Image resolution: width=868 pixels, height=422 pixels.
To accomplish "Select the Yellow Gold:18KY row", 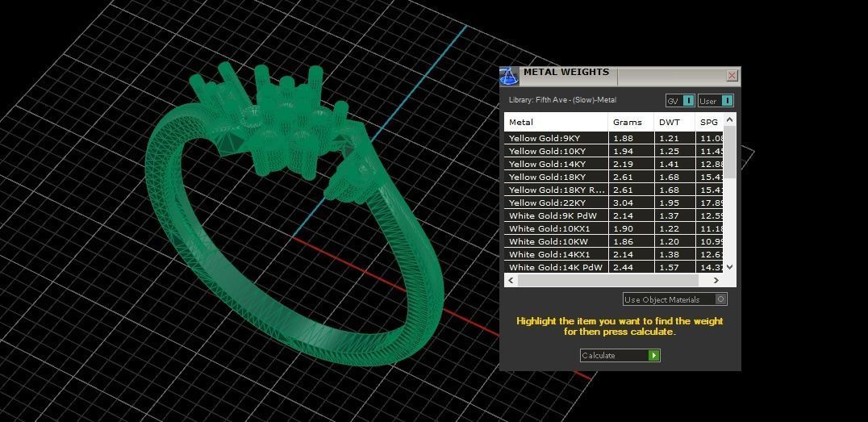I will [x=613, y=178].
